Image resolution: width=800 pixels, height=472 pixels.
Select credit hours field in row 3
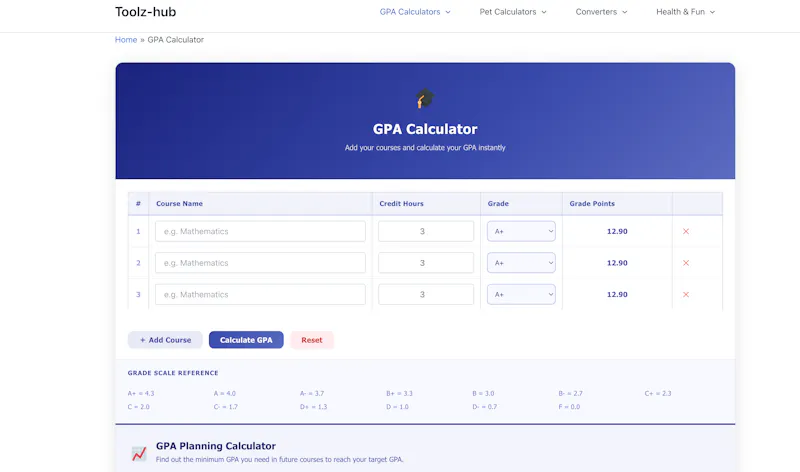[426, 294]
